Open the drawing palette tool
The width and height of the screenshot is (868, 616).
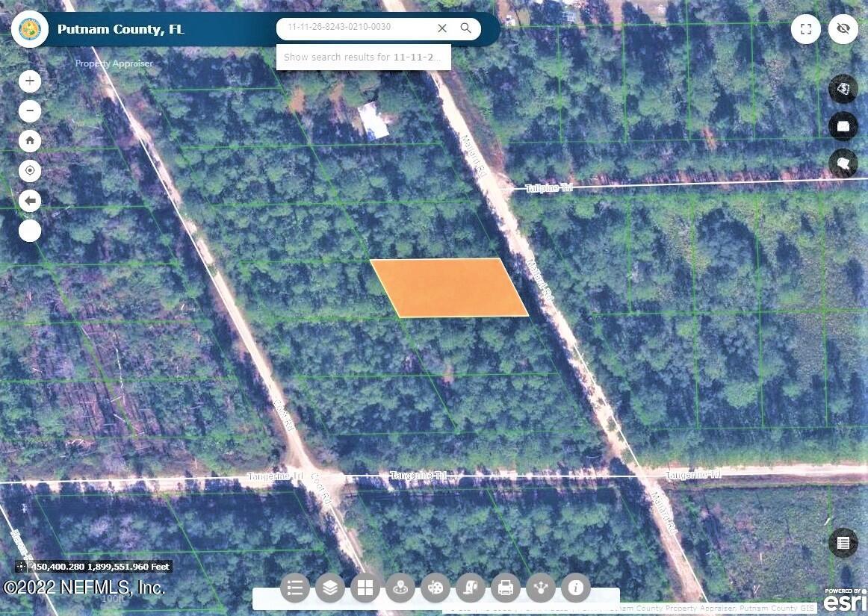(435, 588)
